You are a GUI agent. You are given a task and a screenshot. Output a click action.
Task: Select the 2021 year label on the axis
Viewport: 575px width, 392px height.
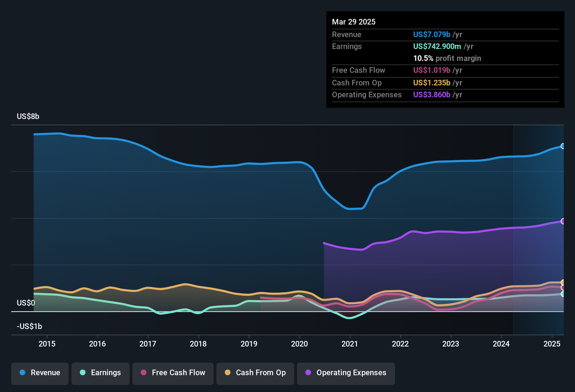[x=349, y=344]
